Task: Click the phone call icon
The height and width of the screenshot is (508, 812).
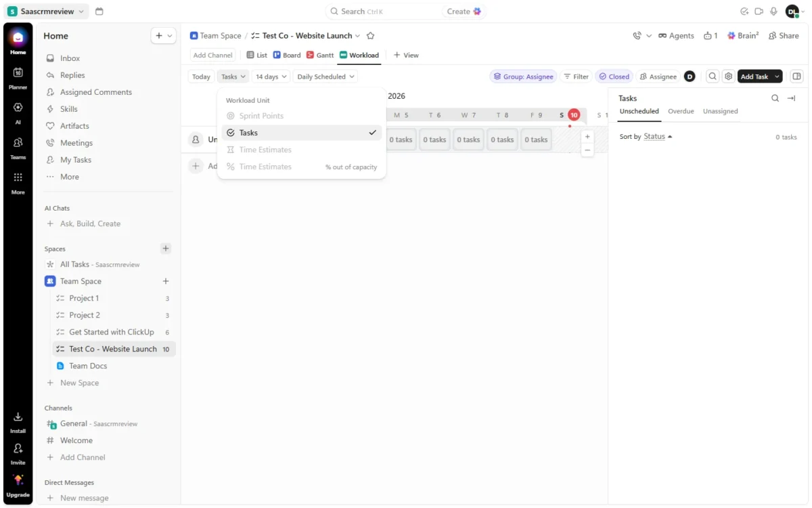Action: click(x=637, y=36)
